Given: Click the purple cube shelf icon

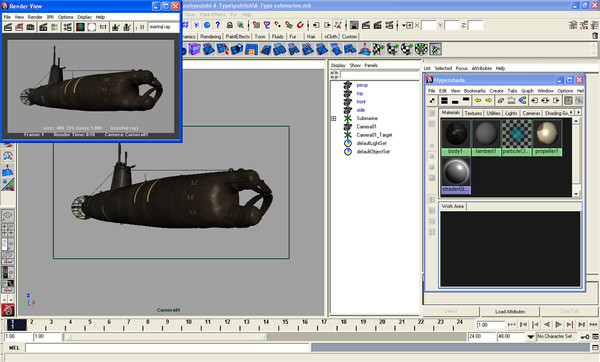Looking at the screenshot, I should tap(194, 49).
